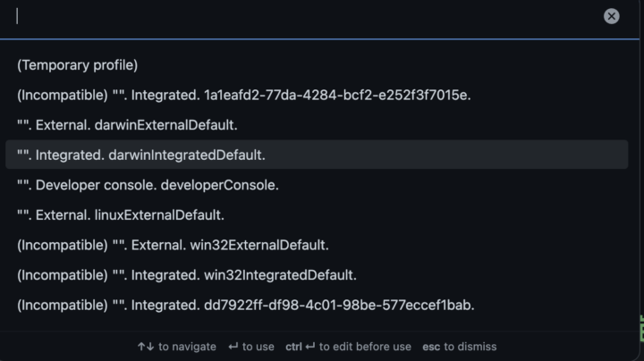
Task: Click the return-key icon beside 'to use'
Action: tap(233, 347)
